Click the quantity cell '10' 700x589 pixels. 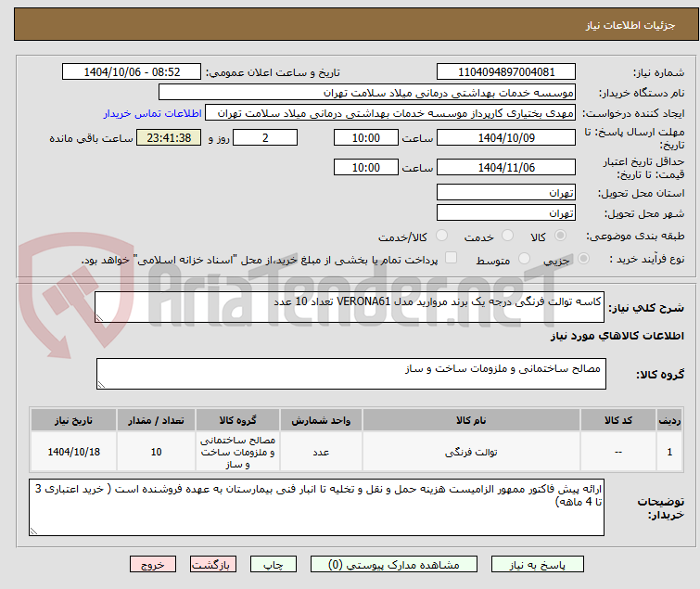click(156, 452)
